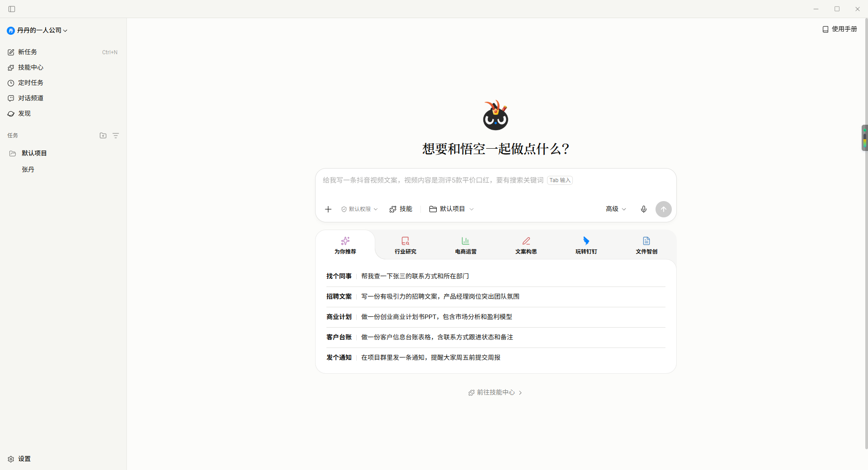
Task: Click the 玩转钉钉 DingTalk icon
Action: coord(586,241)
